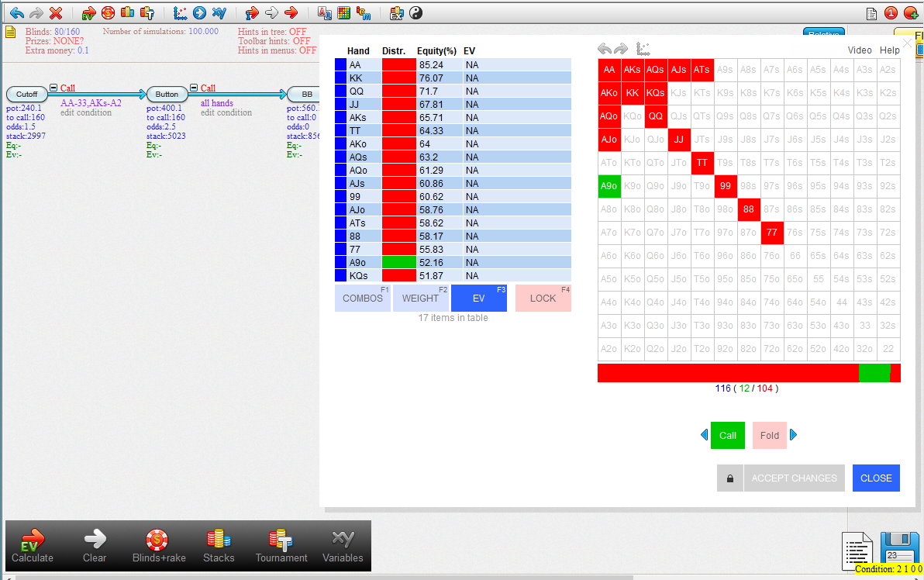Image resolution: width=924 pixels, height=580 pixels.
Task: Click the red arrow with number one icon
Action: (x=252, y=12)
